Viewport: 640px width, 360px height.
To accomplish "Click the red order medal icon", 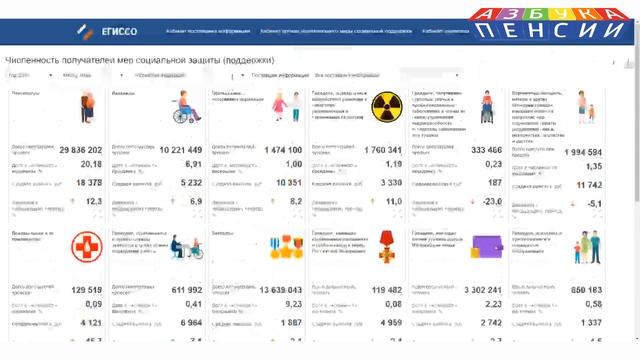I will click(387, 247).
